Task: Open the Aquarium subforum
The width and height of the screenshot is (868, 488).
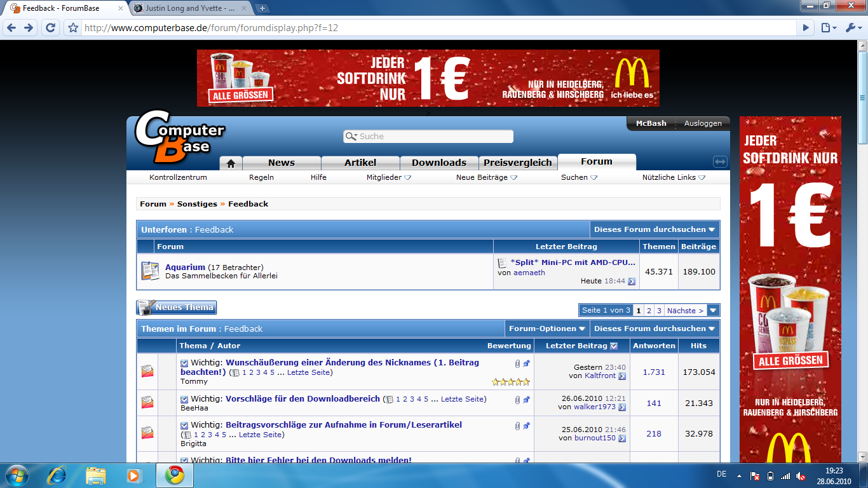Action: click(x=185, y=268)
